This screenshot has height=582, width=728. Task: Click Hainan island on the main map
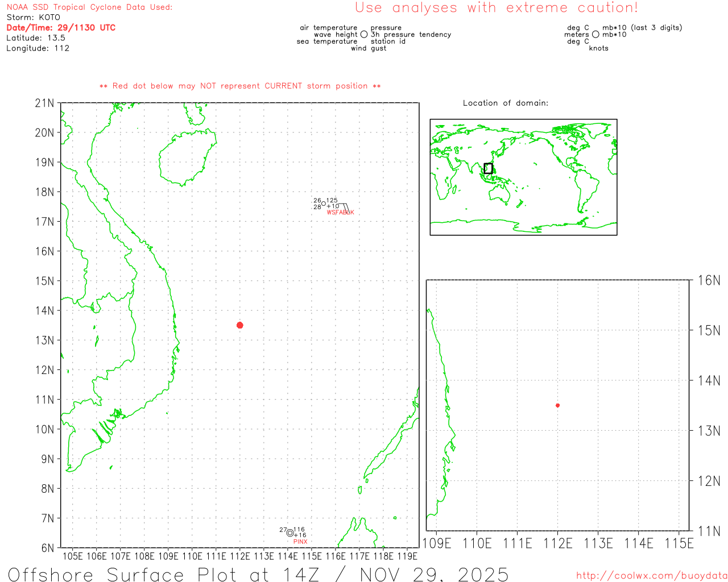[x=188, y=158]
